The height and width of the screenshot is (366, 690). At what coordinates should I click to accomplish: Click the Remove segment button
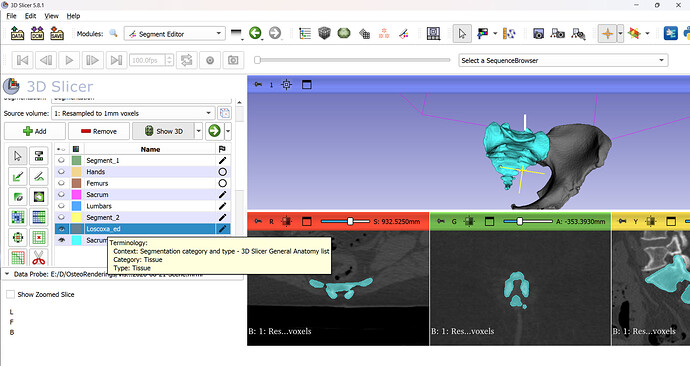click(99, 131)
